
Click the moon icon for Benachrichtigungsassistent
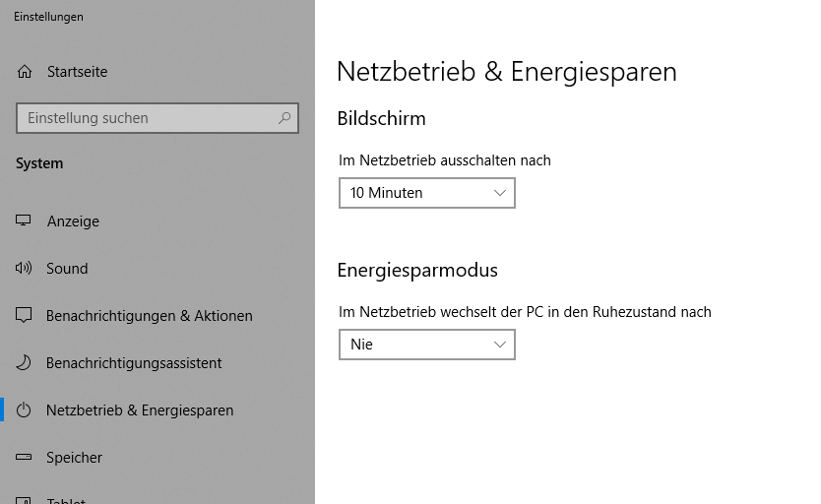coord(24,362)
